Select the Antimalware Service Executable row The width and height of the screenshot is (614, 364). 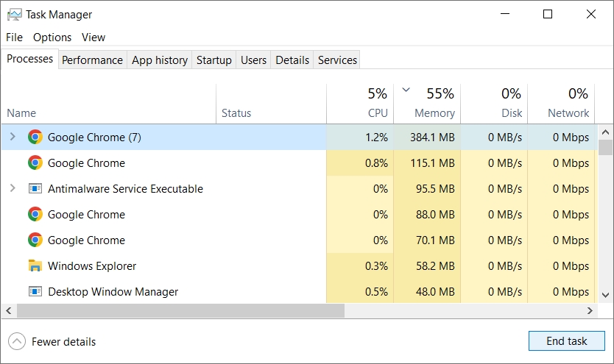(300, 189)
